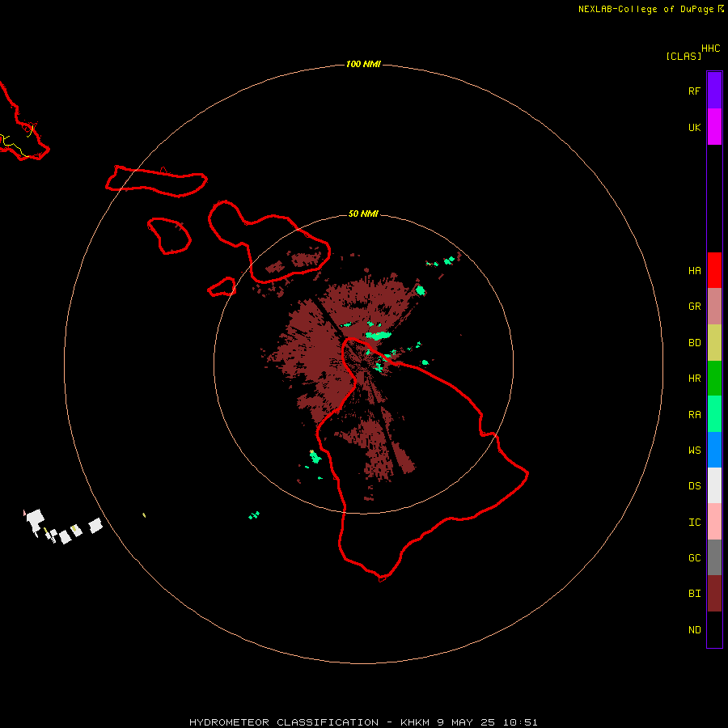Click the GR legend label
This screenshot has width=728, height=728.
[x=694, y=307]
